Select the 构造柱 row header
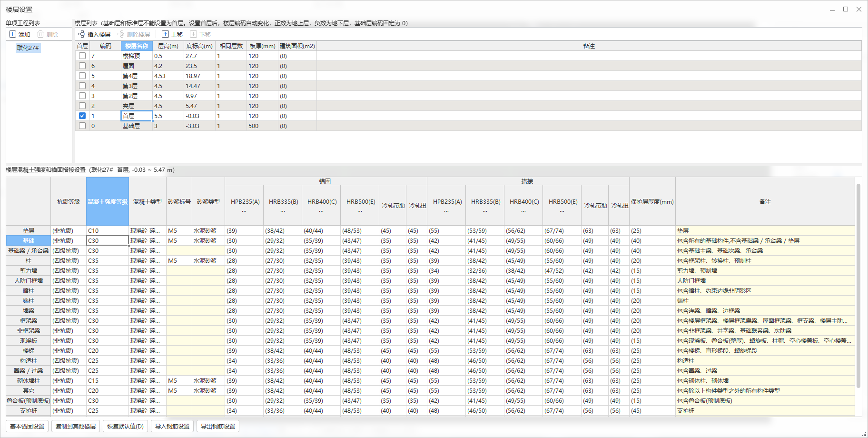This screenshot has width=868, height=438. pyautogui.click(x=29, y=360)
